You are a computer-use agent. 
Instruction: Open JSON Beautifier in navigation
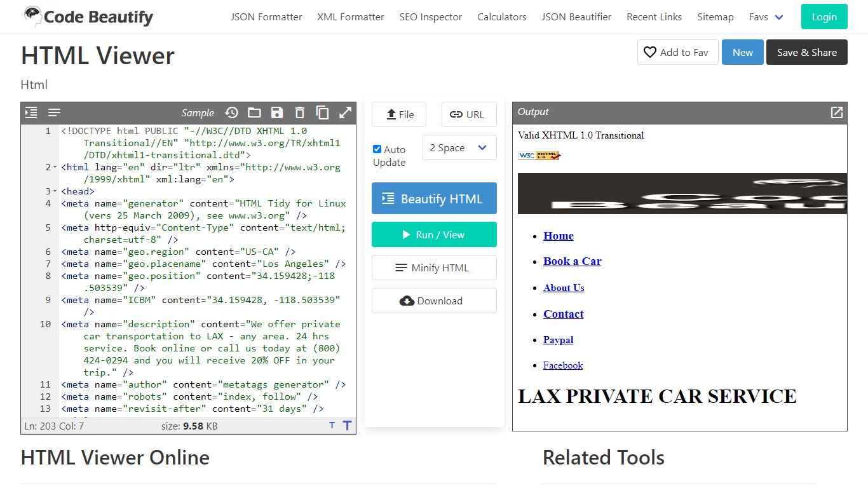tap(576, 17)
